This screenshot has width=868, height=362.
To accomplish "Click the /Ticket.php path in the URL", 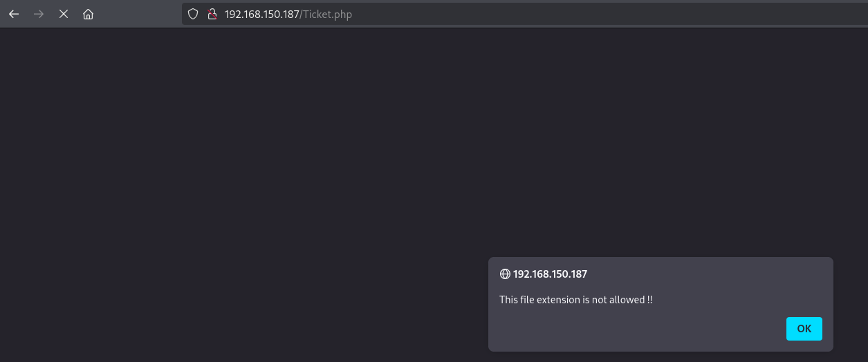I will 326,14.
